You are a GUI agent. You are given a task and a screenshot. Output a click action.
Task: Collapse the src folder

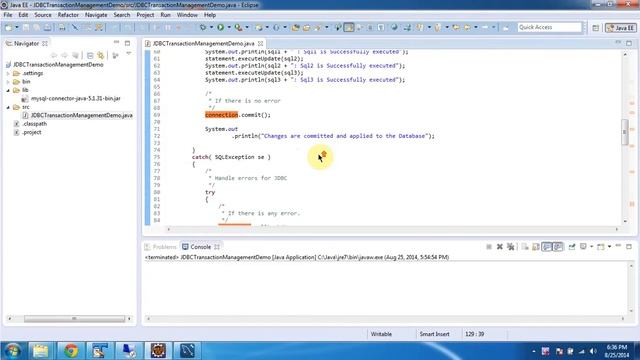click(8, 107)
